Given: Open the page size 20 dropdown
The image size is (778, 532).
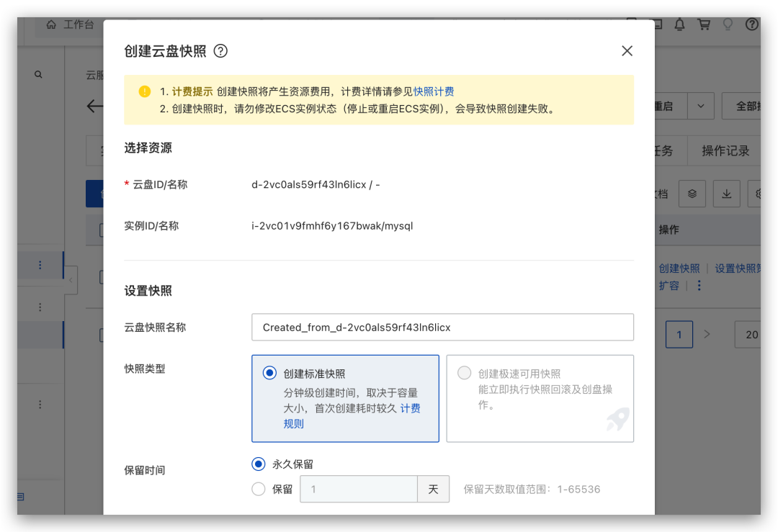Looking at the screenshot, I should pyautogui.click(x=751, y=335).
